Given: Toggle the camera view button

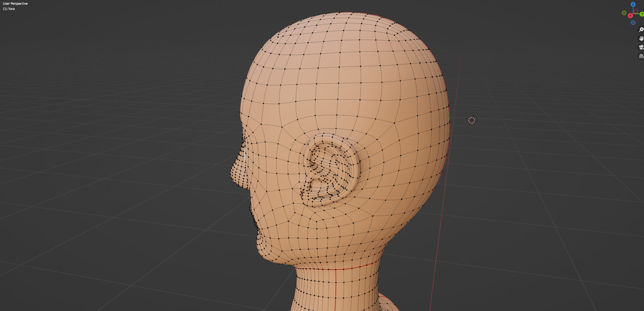Looking at the screenshot, I should pos(641,47).
